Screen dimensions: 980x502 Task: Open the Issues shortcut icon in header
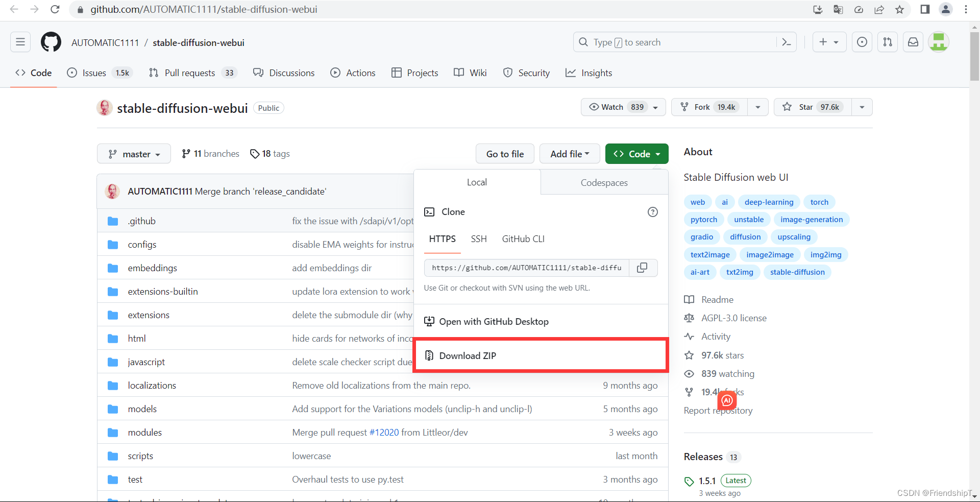862,42
